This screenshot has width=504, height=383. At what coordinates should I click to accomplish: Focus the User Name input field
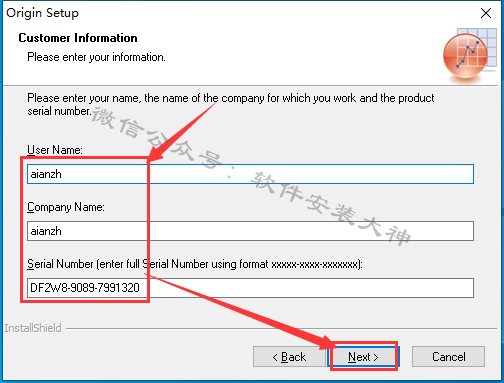pyautogui.click(x=250, y=174)
